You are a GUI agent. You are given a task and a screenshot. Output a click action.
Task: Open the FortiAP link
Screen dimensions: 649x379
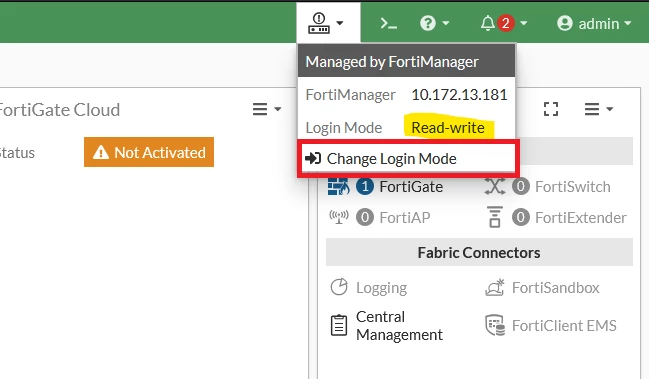point(405,218)
